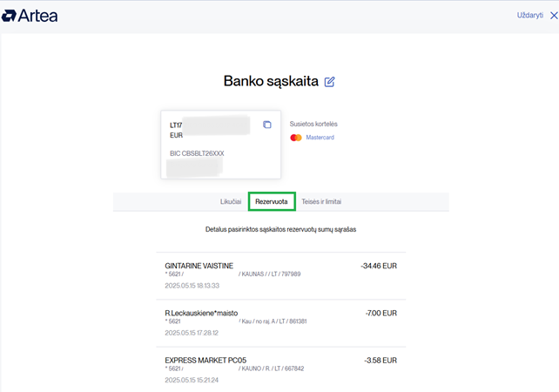The width and height of the screenshot is (559, 392).
Task: Copy the account number
Action: coord(267,125)
